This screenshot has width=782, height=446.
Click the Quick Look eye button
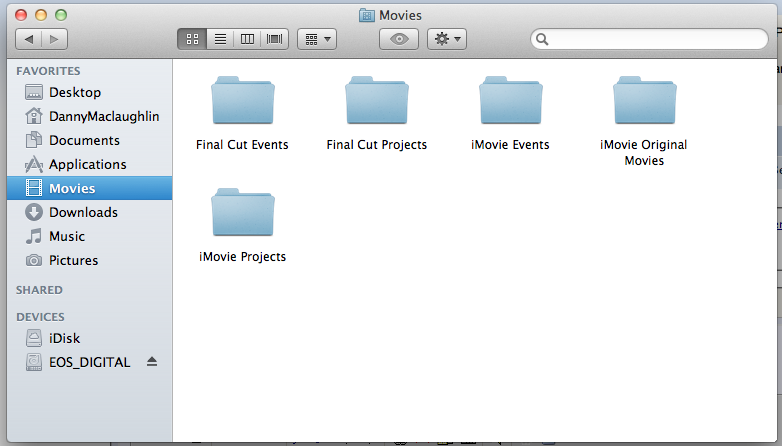[x=399, y=39]
